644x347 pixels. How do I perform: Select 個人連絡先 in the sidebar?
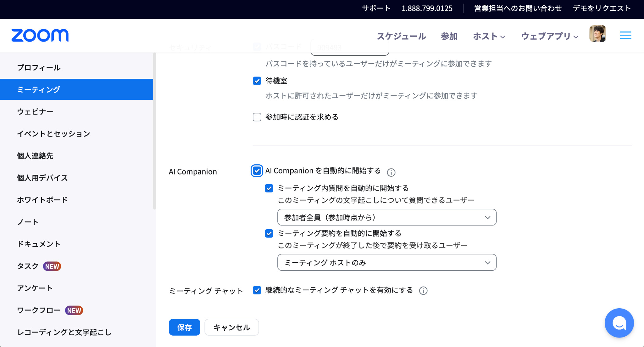point(76,156)
